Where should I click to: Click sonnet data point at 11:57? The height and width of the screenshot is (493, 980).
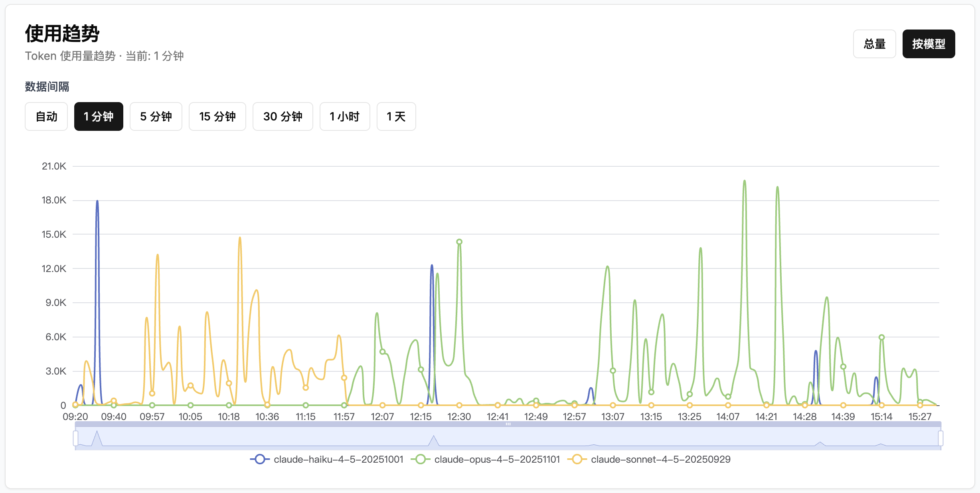tap(344, 378)
